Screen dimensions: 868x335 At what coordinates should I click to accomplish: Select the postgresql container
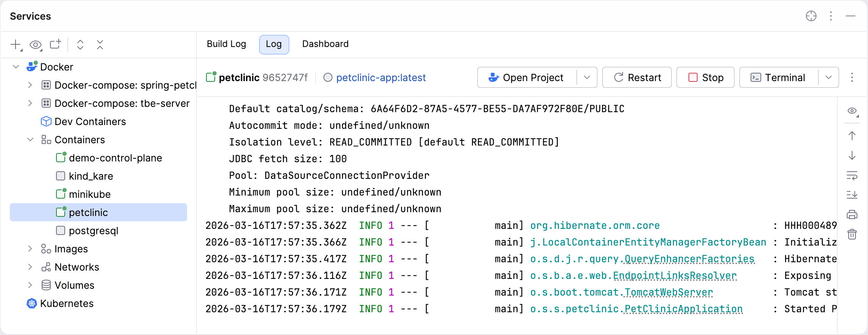[x=94, y=231]
